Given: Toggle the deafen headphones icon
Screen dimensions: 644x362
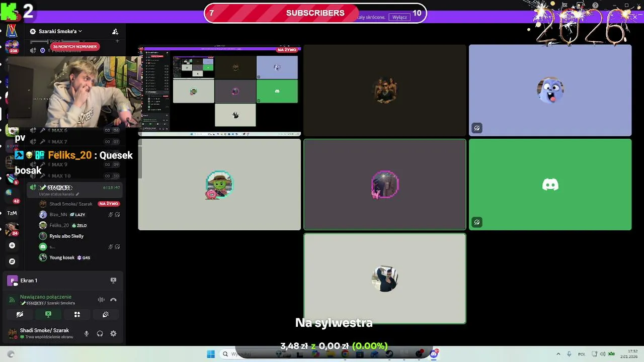Looking at the screenshot, I should point(100,333).
